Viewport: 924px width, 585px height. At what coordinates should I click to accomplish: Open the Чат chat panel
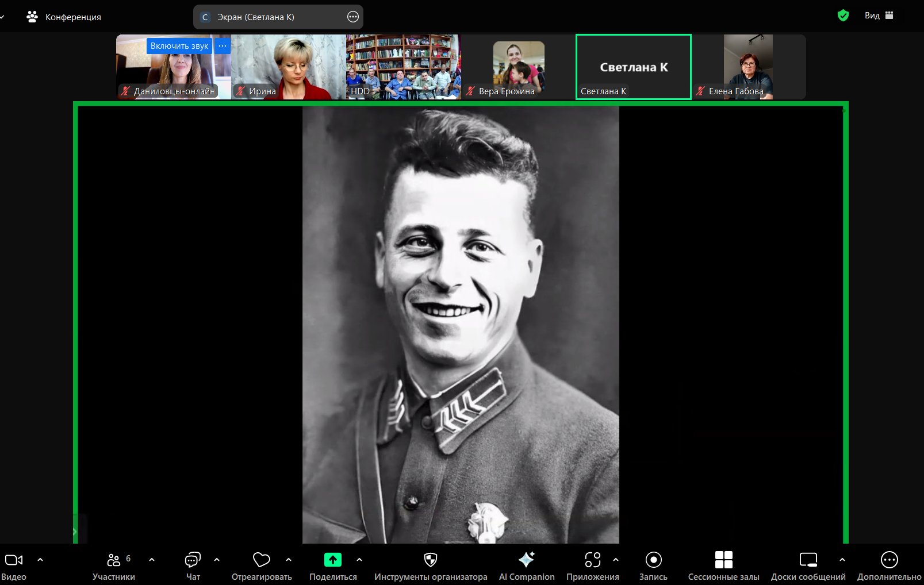pos(193,560)
